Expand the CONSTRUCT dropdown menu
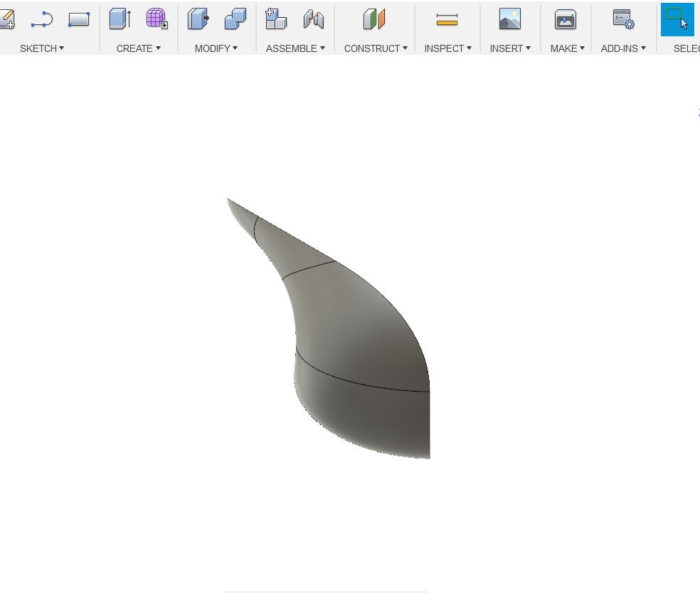Image resolution: width=700 pixels, height=593 pixels. (376, 48)
